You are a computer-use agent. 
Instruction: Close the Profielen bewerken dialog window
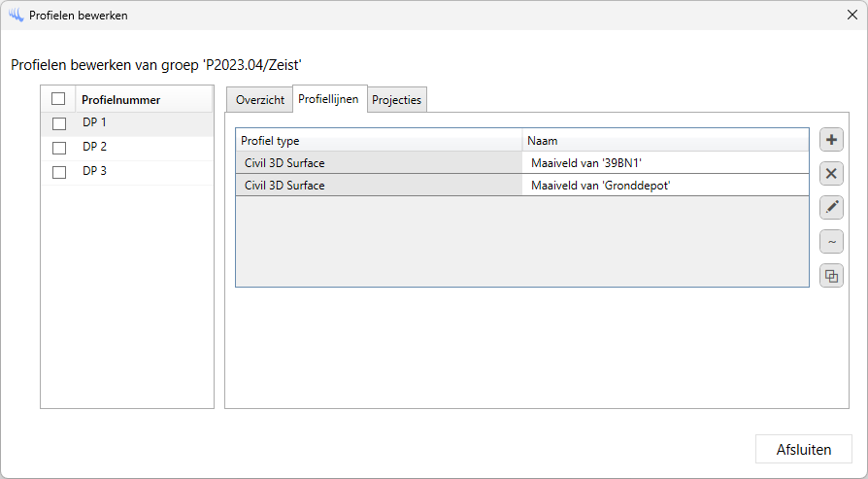pos(851,16)
